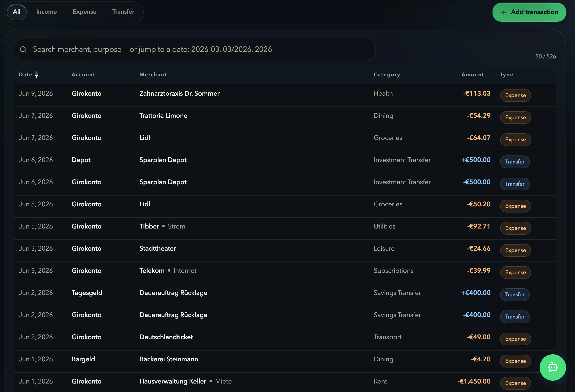Click the Telekom merchant name
Screen dimensions: 575x392
click(152, 271)
